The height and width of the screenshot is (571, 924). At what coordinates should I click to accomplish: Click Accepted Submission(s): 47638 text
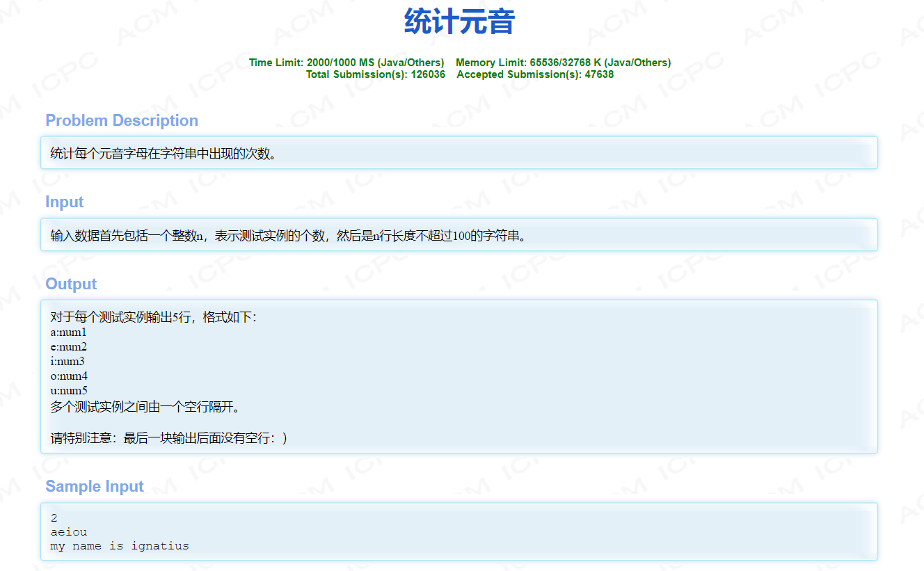pyautogui.click(x=535, y=74)
